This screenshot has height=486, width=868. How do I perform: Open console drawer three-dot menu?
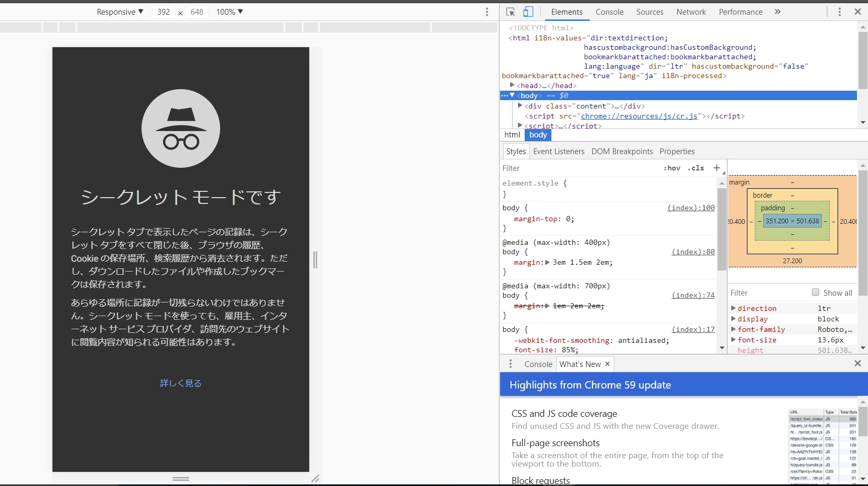(x=511, y=364)
